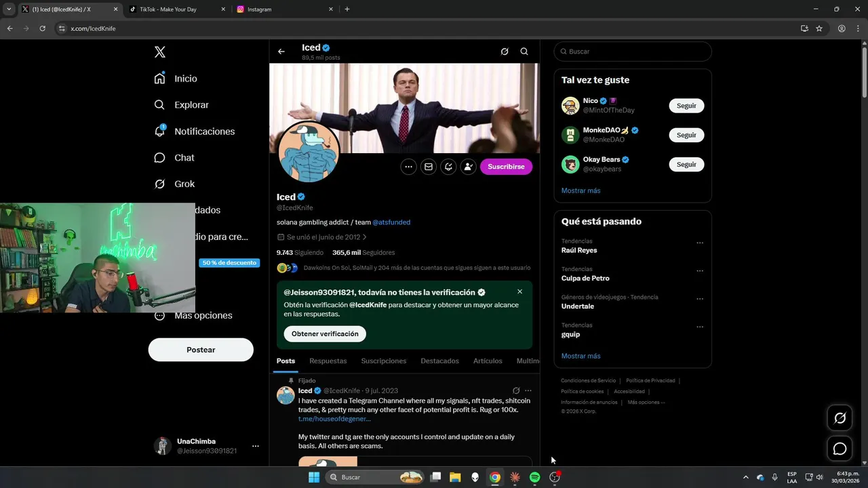Switch to Respuestas tab

pyautogui.click(x=328, y=361)
